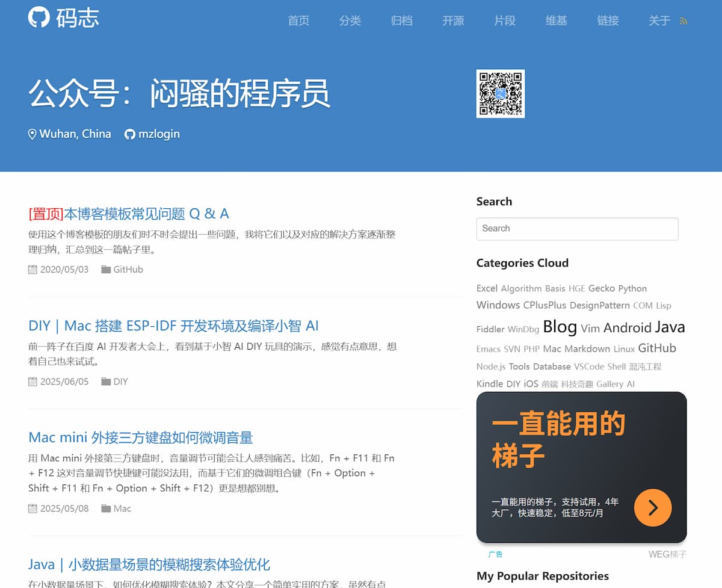Click the location pin icon before Wuhan, China
The height and width of the screenshot is (588, 722).
click(32, 134)
